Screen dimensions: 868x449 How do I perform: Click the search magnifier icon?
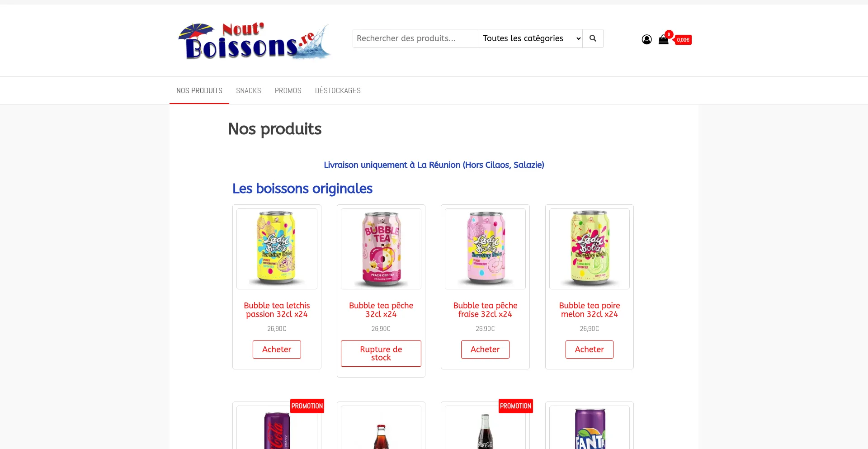coord(593,38)
